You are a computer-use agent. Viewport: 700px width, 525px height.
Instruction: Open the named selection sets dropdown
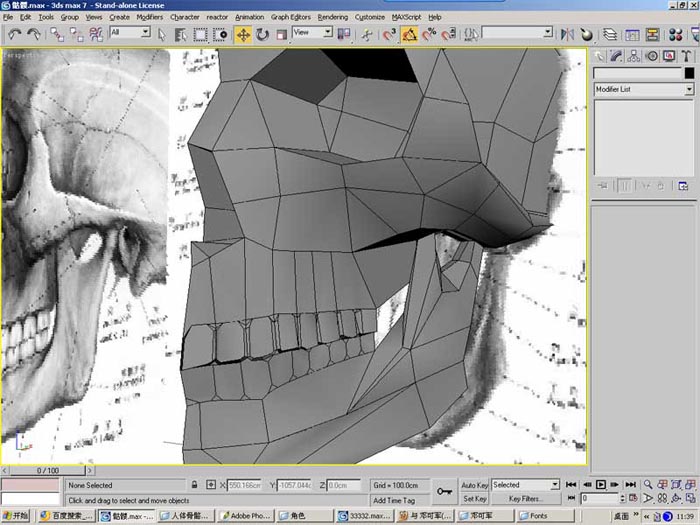pos(518,33)
